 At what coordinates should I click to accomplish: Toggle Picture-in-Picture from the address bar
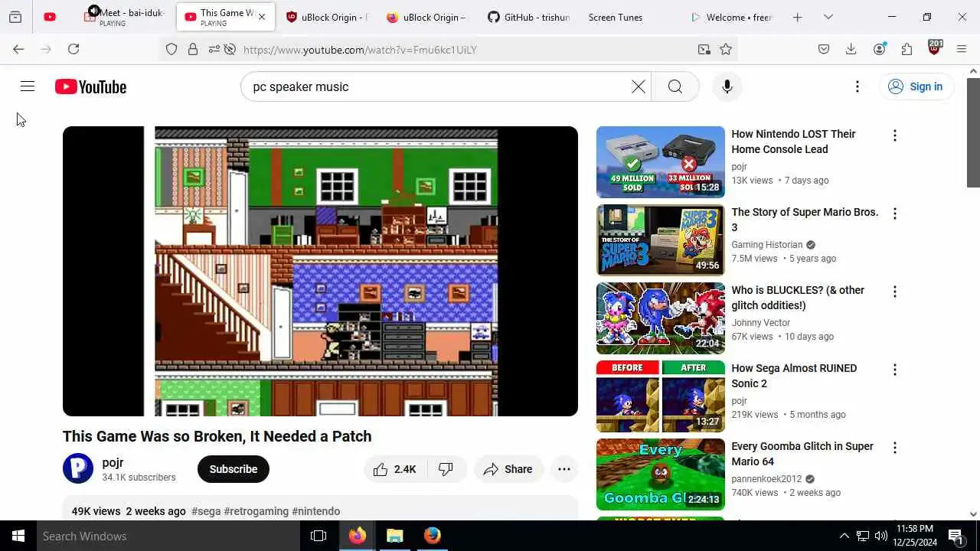tap(704, 50)
